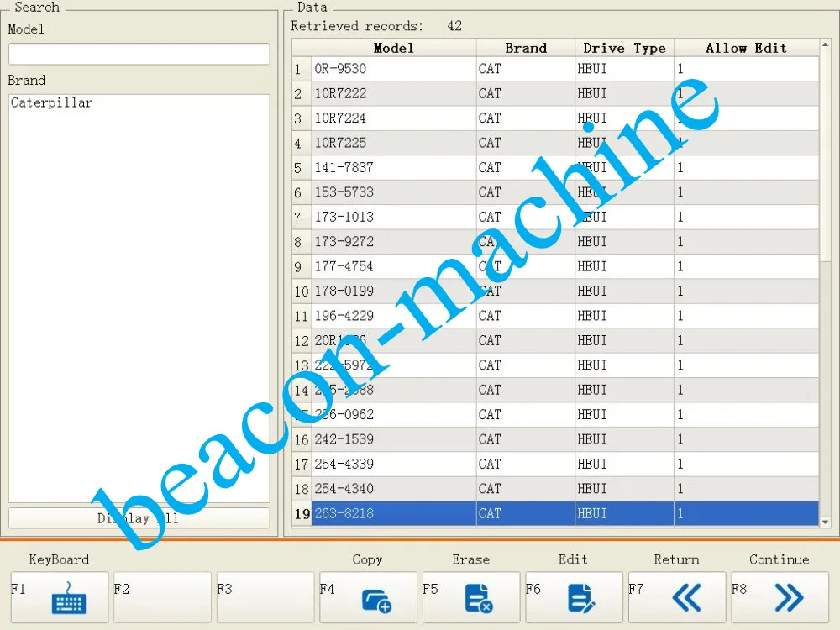This screenshot has height=630, width=840.
Task: Focus the Model search input field
Action: click(139, 54)
